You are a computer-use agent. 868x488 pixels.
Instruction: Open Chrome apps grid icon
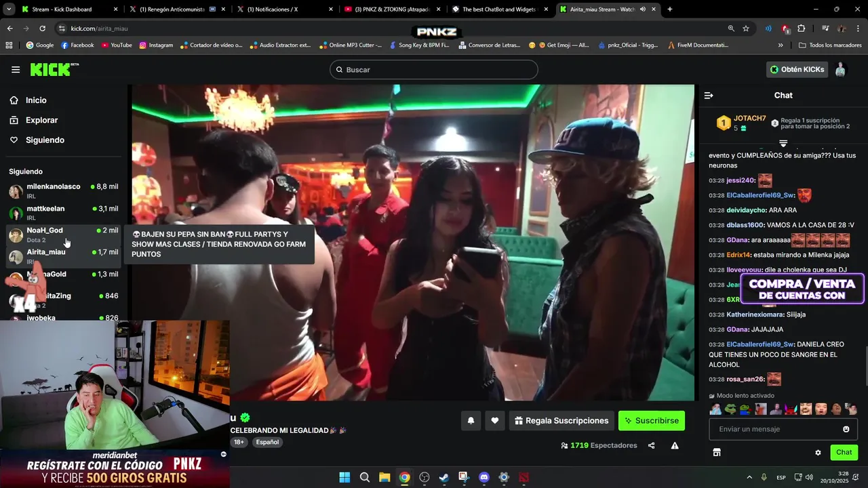[9, 45]
